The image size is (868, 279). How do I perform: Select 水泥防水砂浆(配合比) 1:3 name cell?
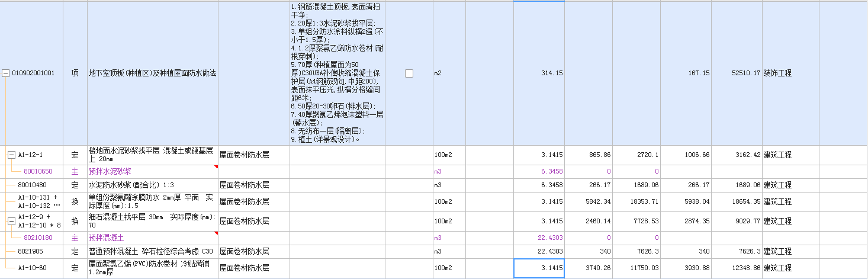point(152,185)
